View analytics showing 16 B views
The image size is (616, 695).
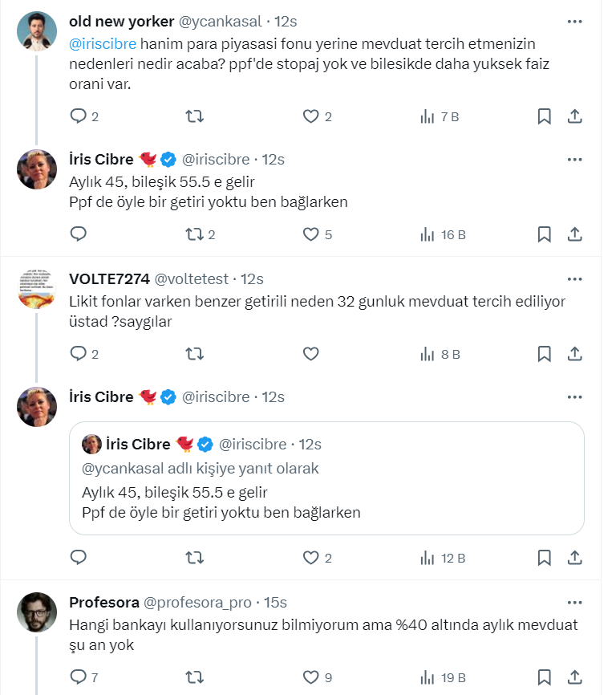tap(443, 234)
